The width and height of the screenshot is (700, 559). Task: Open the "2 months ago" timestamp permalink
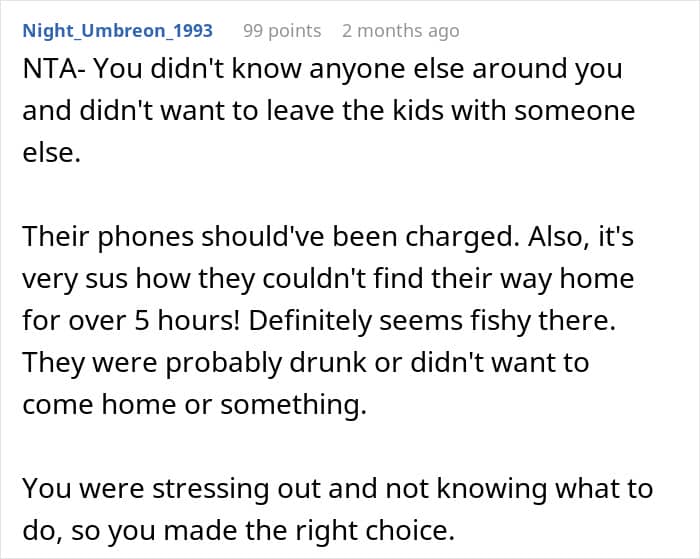point(400,31)
